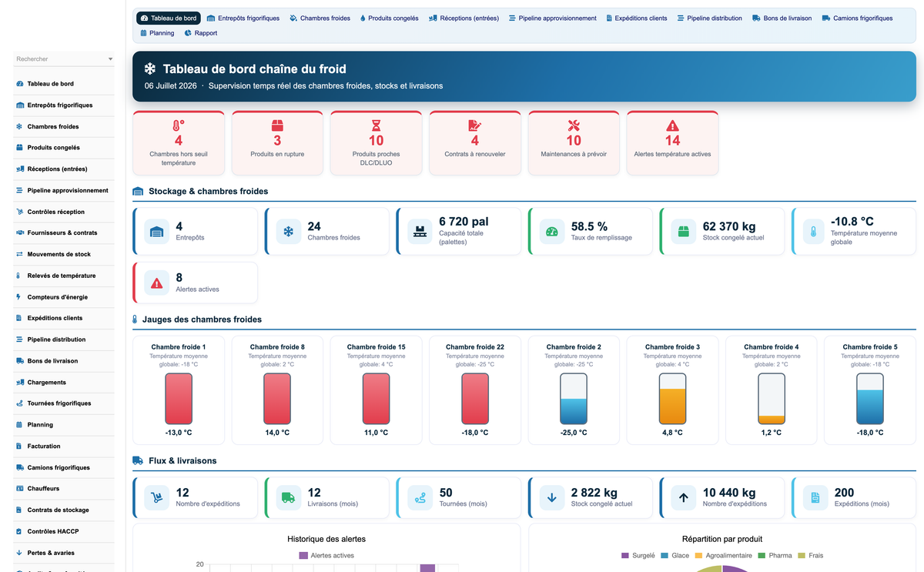Toggle Agroalimentaire legend swatch

click(699, 555)
